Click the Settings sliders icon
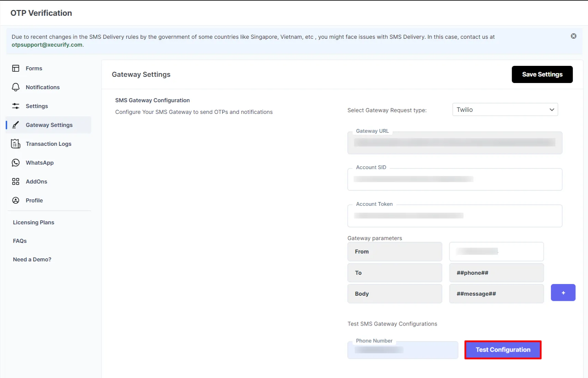 point(16,106)
